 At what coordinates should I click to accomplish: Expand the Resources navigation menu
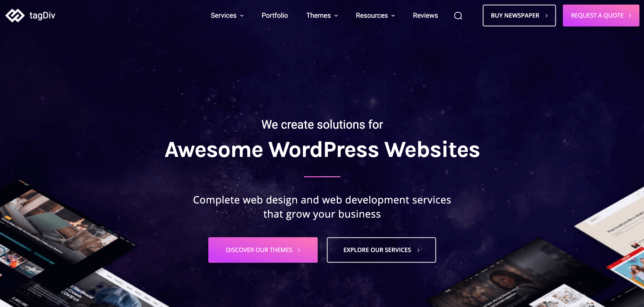[x=375, y=16]
